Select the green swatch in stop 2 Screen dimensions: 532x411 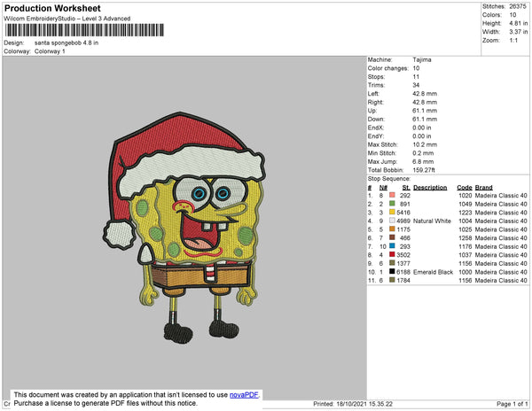pos(392,204)
